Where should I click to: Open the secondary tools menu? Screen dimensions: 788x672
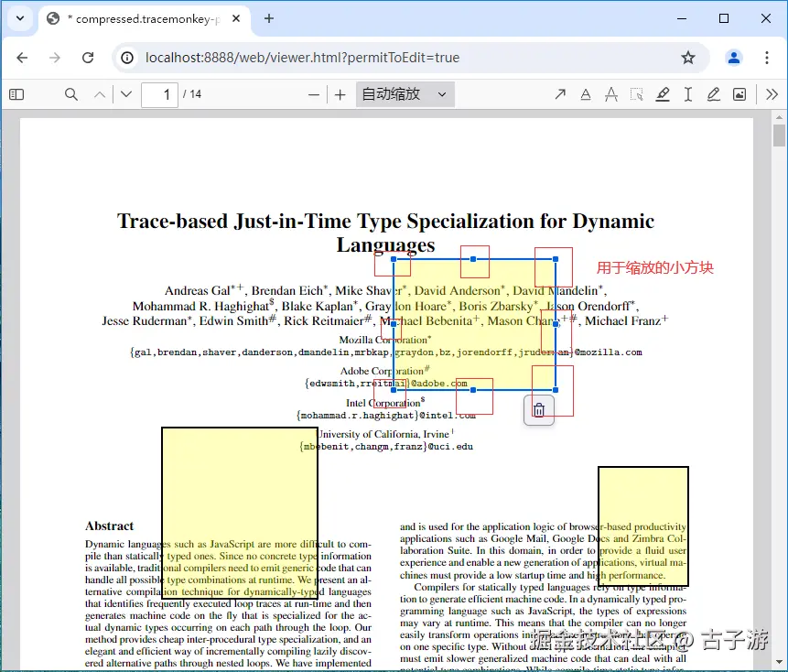772,94
